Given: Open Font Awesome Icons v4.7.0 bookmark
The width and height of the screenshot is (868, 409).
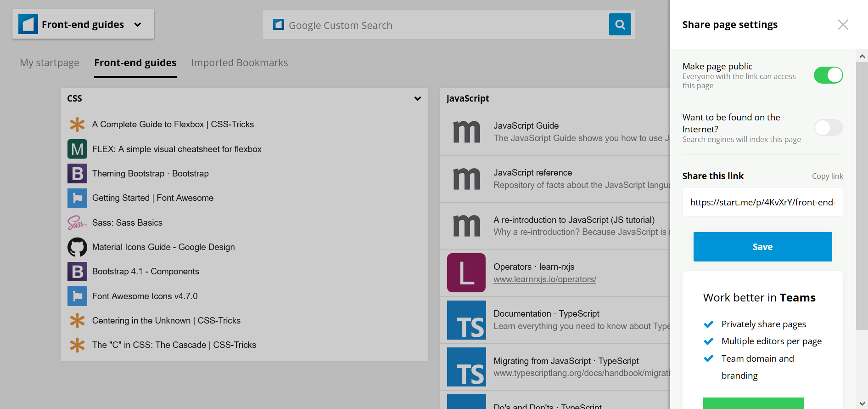Looking at the screenshot, I should pyautogui.click(x=145, y=296).
